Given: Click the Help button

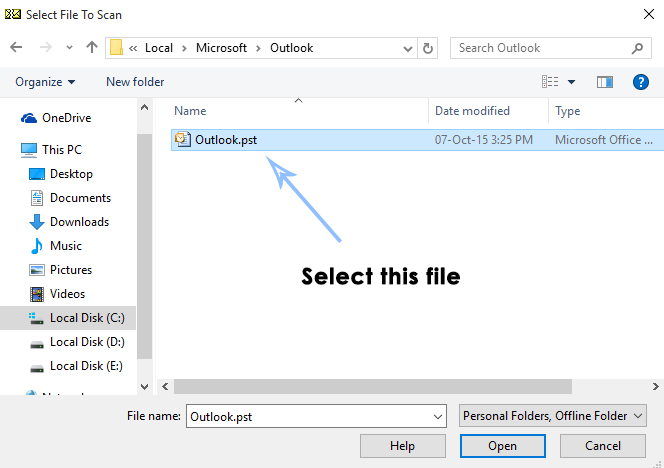Looking at the screenshot, I should click(403, 446).
